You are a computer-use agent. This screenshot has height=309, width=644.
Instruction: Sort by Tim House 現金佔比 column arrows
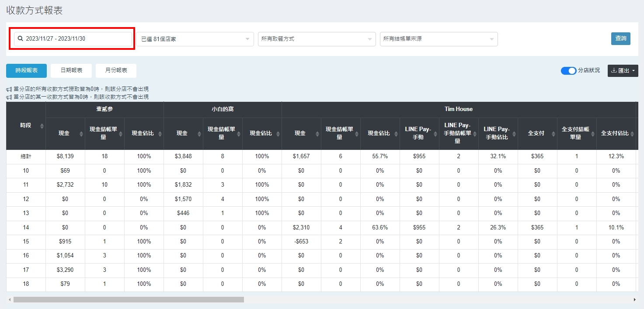coord(396,134)
